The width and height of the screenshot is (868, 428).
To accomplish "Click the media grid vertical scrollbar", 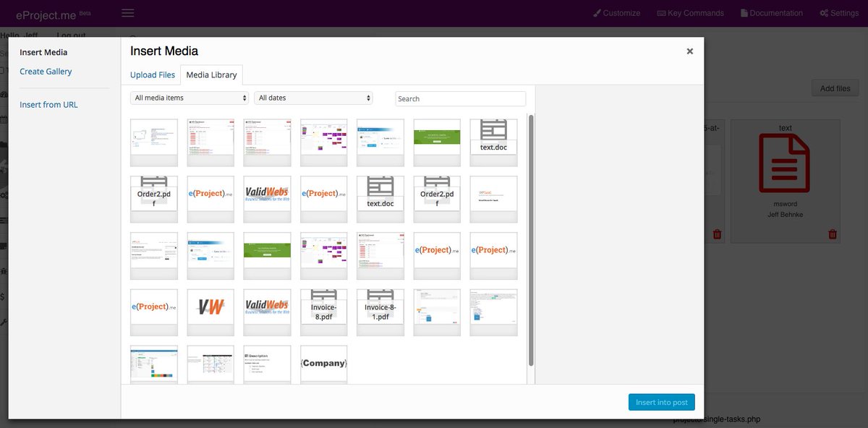I will (531, 239).
